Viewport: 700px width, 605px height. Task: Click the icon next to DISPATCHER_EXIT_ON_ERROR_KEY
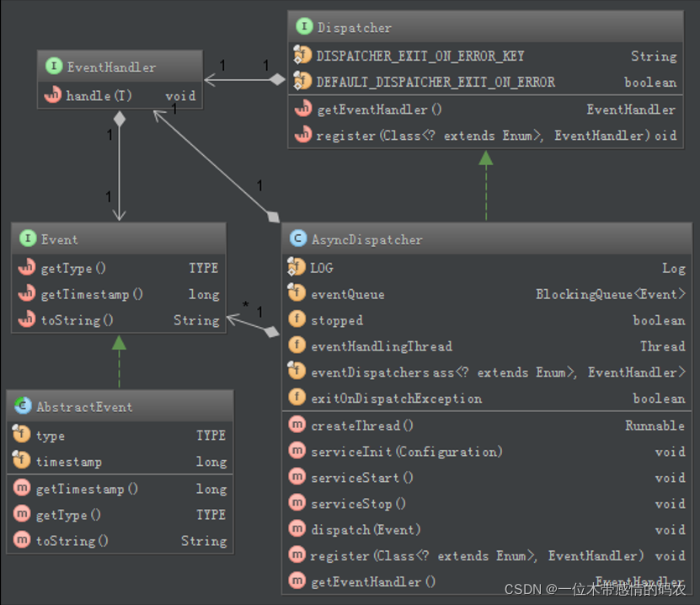302,56
